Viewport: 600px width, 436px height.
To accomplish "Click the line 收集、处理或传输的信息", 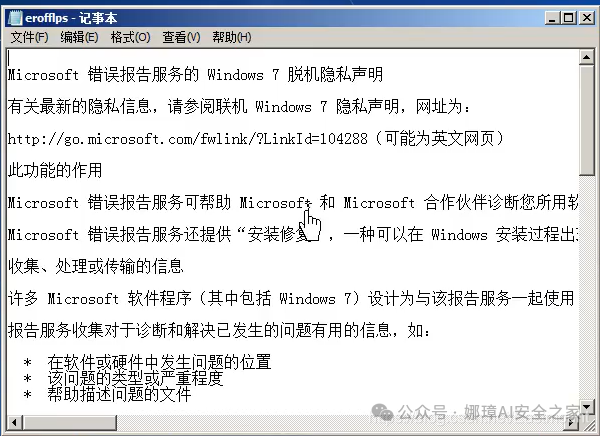I will click(x=96, y=266).
